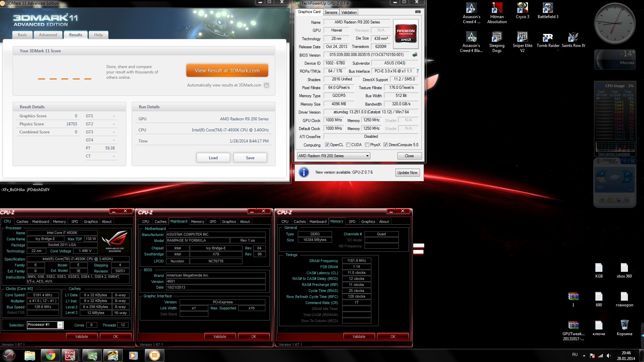The height and width of the screenshot is (362, 644).
Task: Open Processor #1 selection dropdown
Action: click(x=60, y=325)
